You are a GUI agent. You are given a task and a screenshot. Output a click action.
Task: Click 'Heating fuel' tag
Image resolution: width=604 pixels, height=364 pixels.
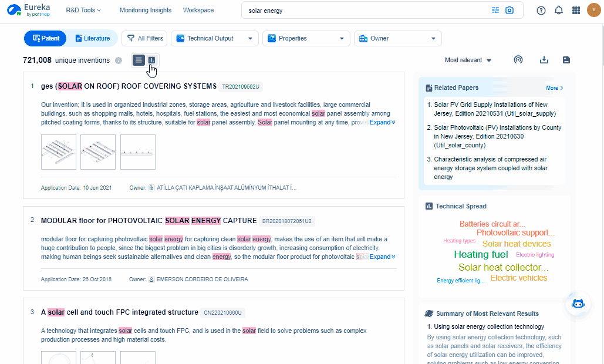[481, 254]
